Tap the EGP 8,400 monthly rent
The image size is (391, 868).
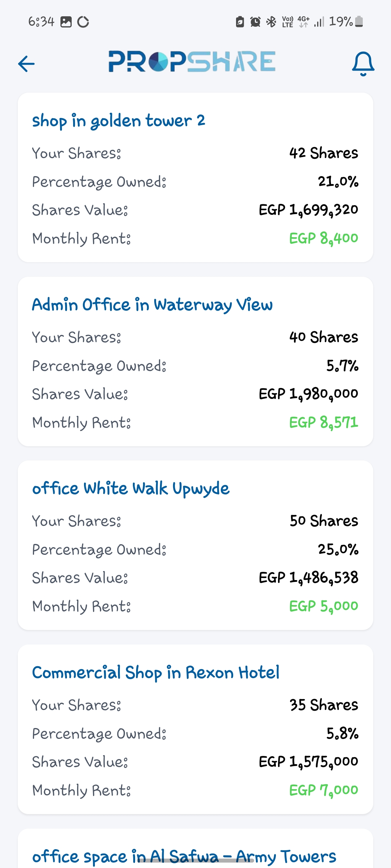[323, 238]
